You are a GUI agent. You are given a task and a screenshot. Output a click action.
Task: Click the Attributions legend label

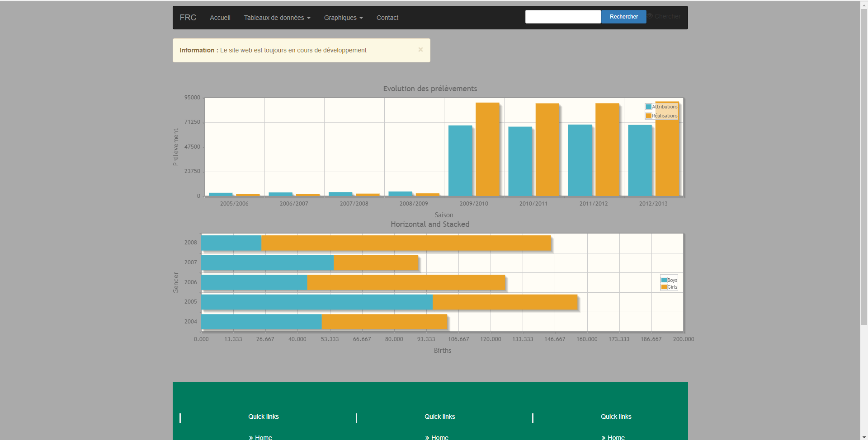[x=665, y=107]
